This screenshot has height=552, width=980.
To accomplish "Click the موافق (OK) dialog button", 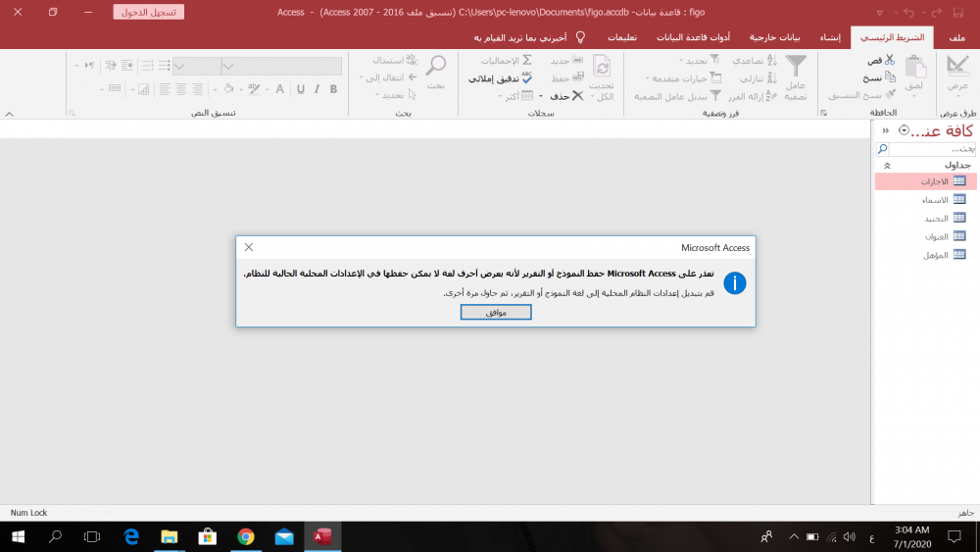I will [x=496, y=312].
